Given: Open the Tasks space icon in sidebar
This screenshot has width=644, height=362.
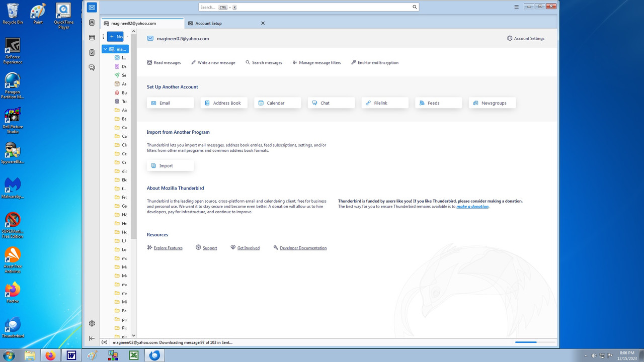Looking at the screenshot, I should tap(92, 52).
